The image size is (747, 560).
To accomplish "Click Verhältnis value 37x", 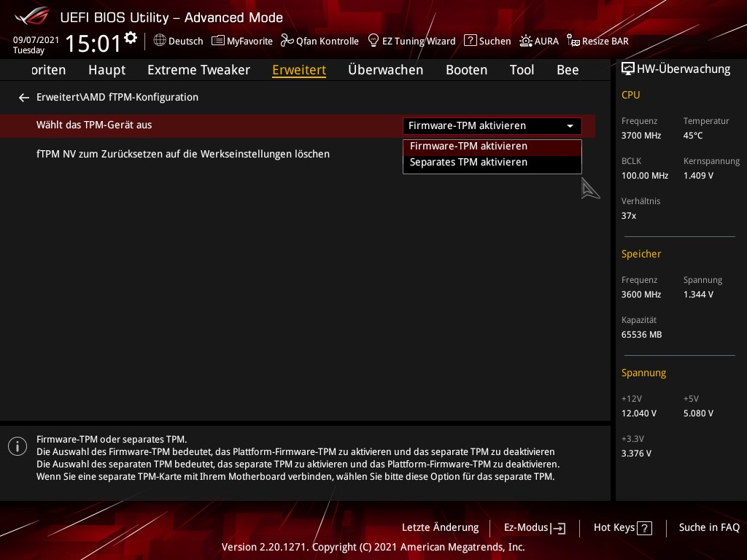I will [628, 216].
